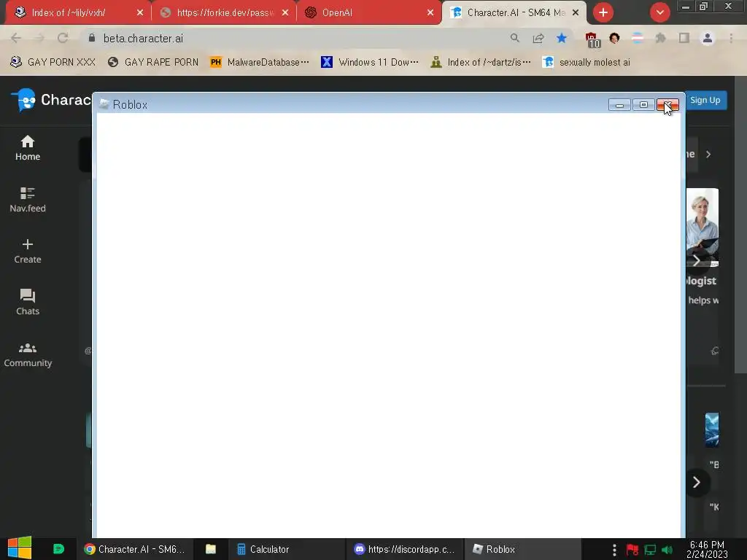Switch to the forkie.dev browser tab
747x560 pixels.
(x=224, y=12)
